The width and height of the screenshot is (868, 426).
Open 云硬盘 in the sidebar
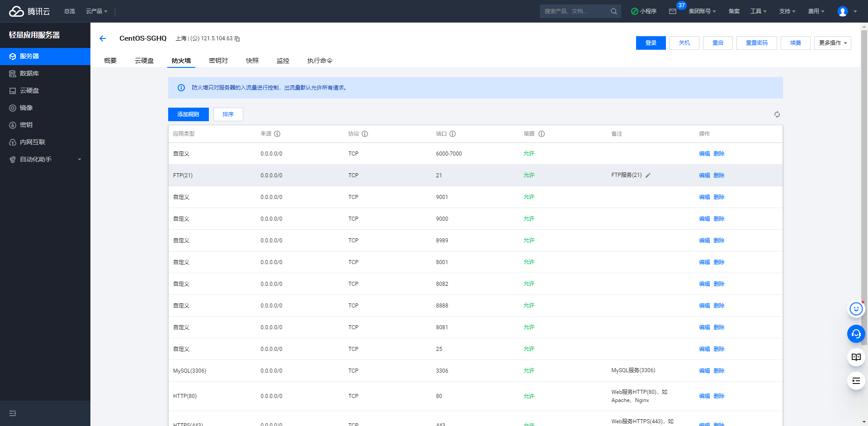(45, 91)
